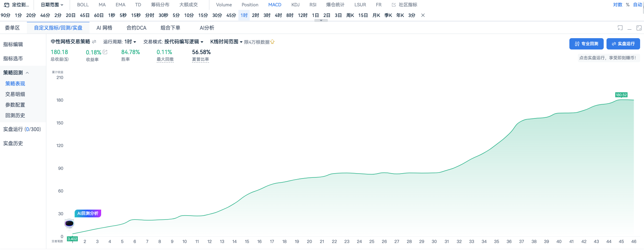
Task: Switch to 自定义指标/回测/实盘 tab
Action: 58,28
